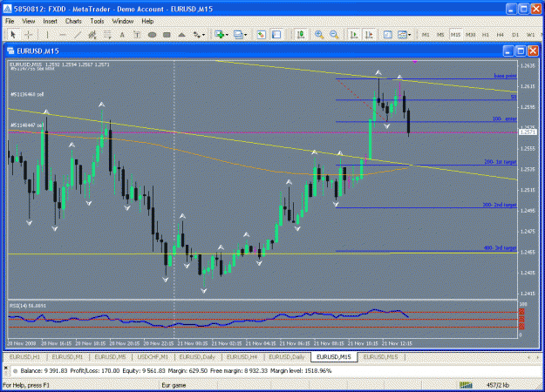The height and width of the screenshot is (392, 545).
Task: Choose the vertical line drawing tool
Action: [x=47, y=35]
